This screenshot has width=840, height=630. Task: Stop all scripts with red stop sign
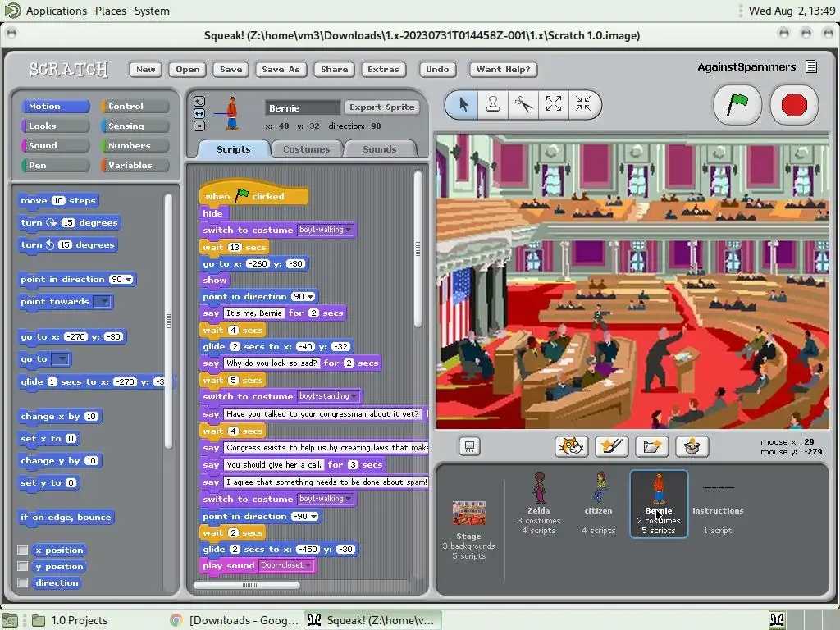click(794, 105)
